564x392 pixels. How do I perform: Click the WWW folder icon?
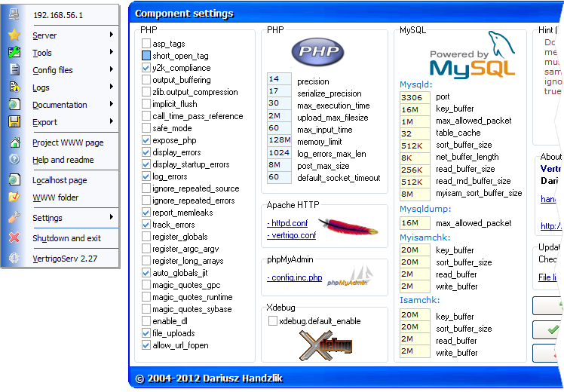(14, 197)
